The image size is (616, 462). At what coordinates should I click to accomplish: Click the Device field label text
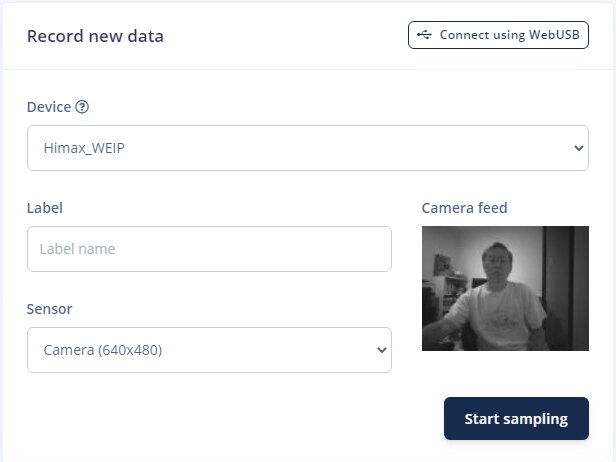[49, 107]
